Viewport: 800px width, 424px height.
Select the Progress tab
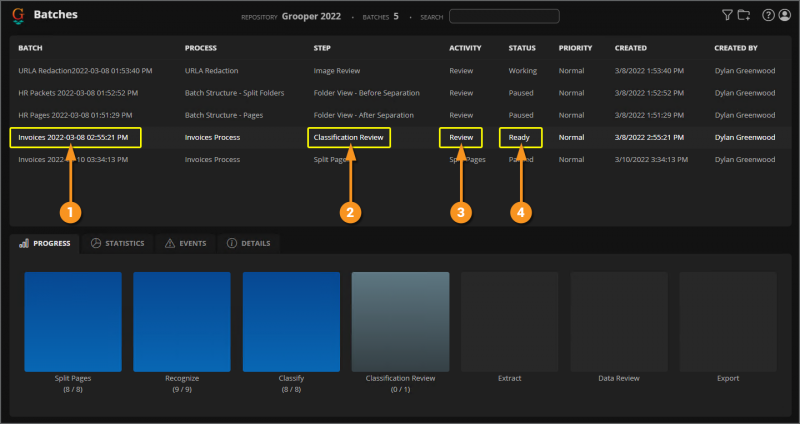point(45,243)
